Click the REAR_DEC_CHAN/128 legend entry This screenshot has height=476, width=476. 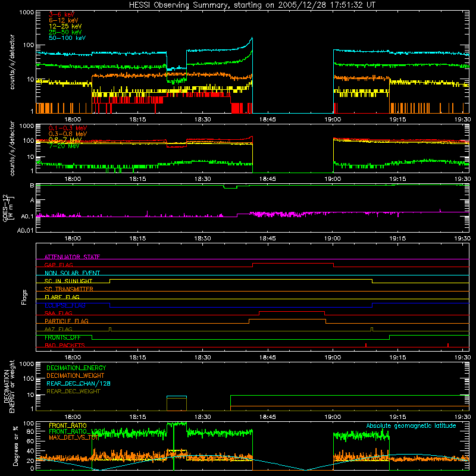pos(79,383)
